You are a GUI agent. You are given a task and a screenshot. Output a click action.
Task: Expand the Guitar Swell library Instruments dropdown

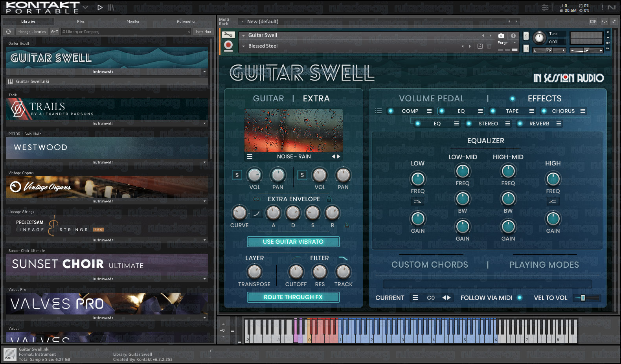point(204,72)
